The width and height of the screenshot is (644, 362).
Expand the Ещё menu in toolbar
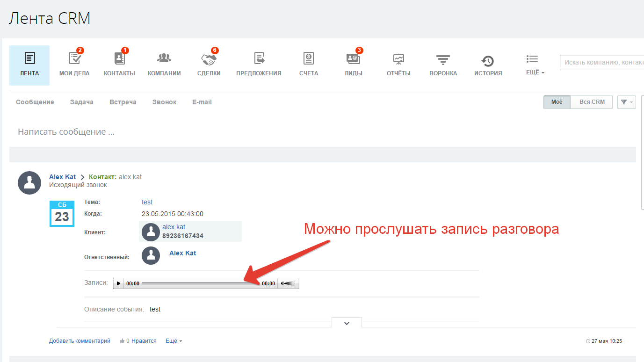coord(532,64)
